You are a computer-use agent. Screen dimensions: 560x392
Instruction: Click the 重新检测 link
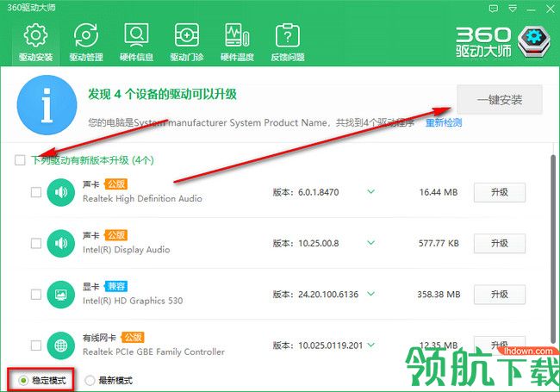(x=444, y=123)
